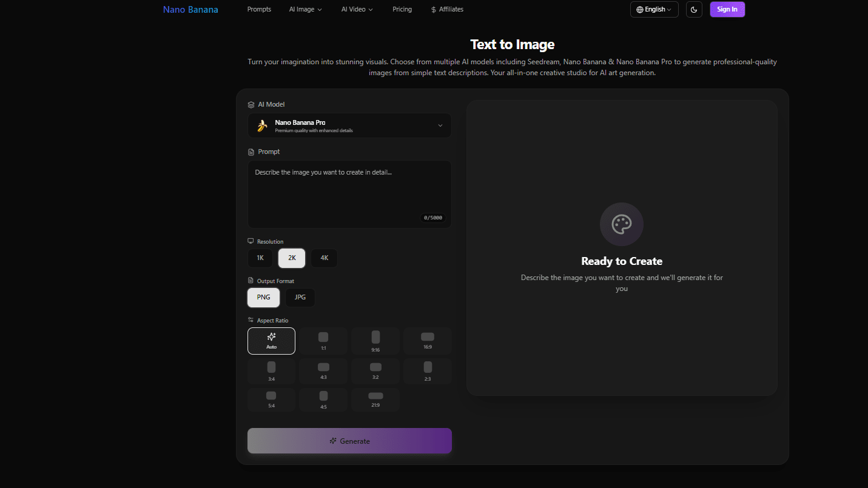Open the English language dropdown
This screenshot has width=868, height=488.
[x=654, y=10]
